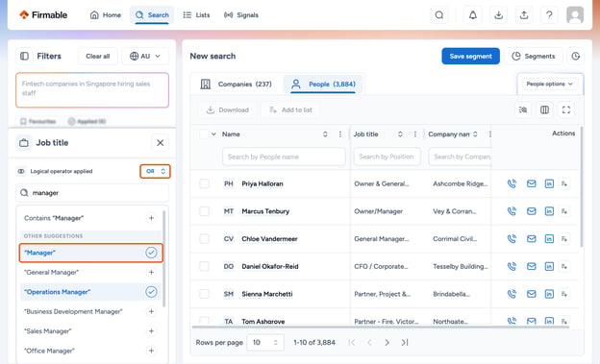
Task: Add Daniel Okafor-Reid to list icon
Action: (x=564, y=266)
